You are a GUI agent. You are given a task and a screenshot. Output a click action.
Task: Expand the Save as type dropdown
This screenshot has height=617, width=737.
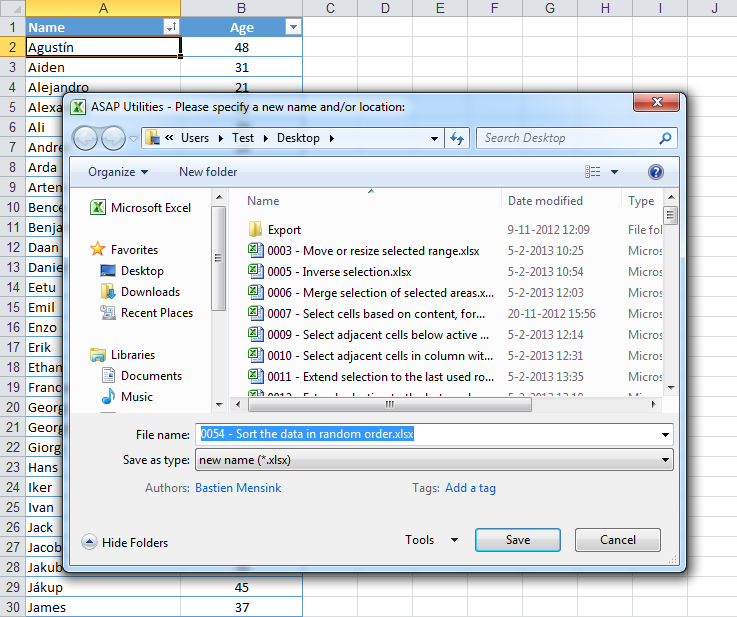666,460
